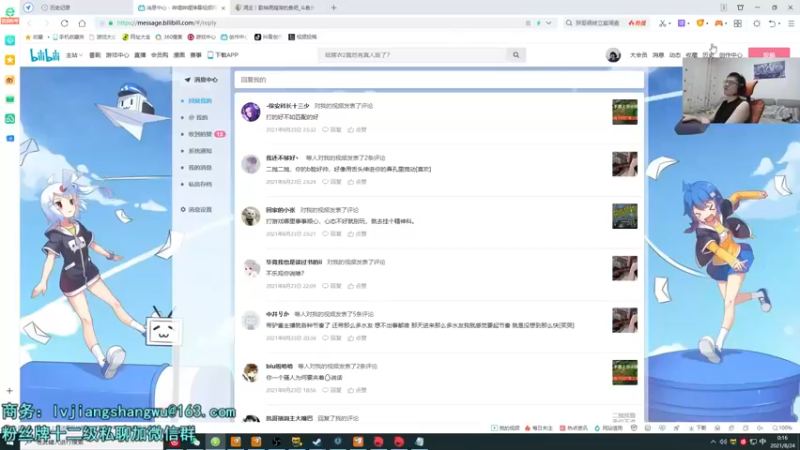Select 系统通知 in message sidebar
Screen dimensions: 800x450
[x=199, y=151]
